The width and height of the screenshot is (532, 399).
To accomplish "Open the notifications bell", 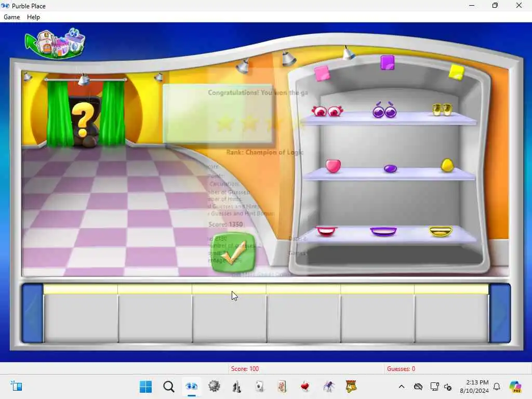I will [497, 387].
